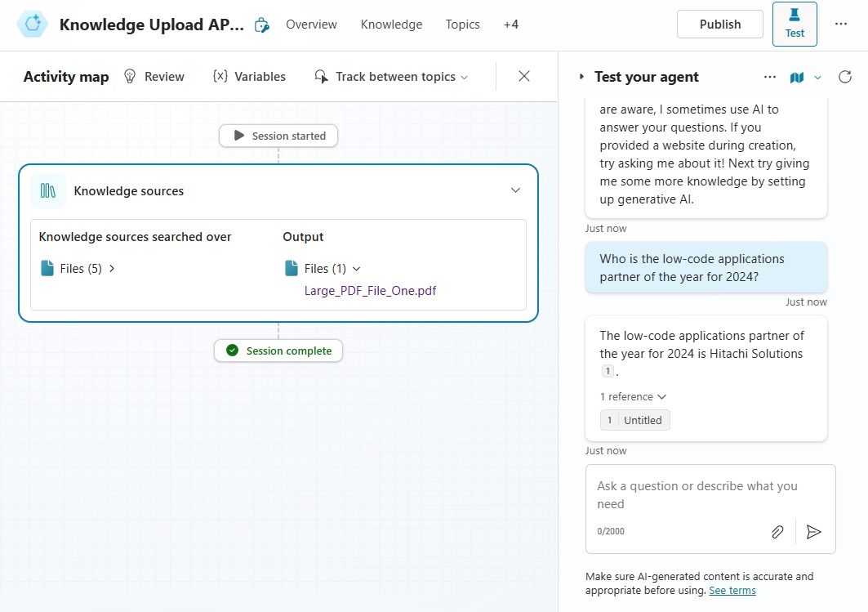Collapse the Knowledge sources node

(x=515, y=189)
